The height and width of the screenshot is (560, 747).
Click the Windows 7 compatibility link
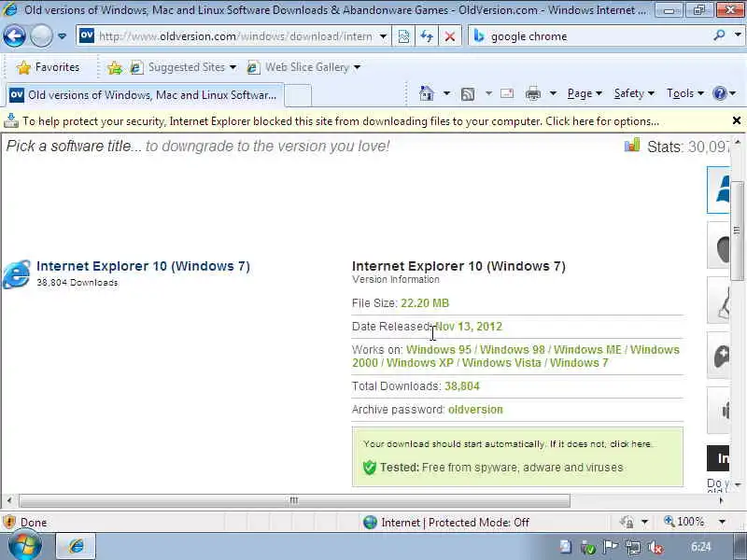click(579, 363)
